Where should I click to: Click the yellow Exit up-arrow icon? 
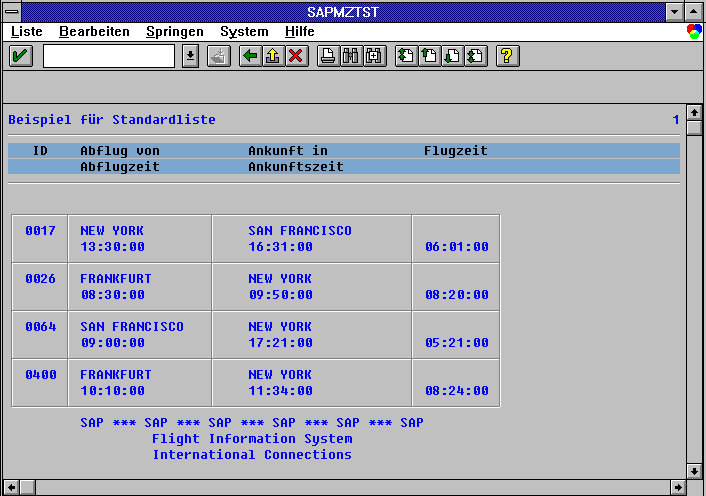pos(273,56)
